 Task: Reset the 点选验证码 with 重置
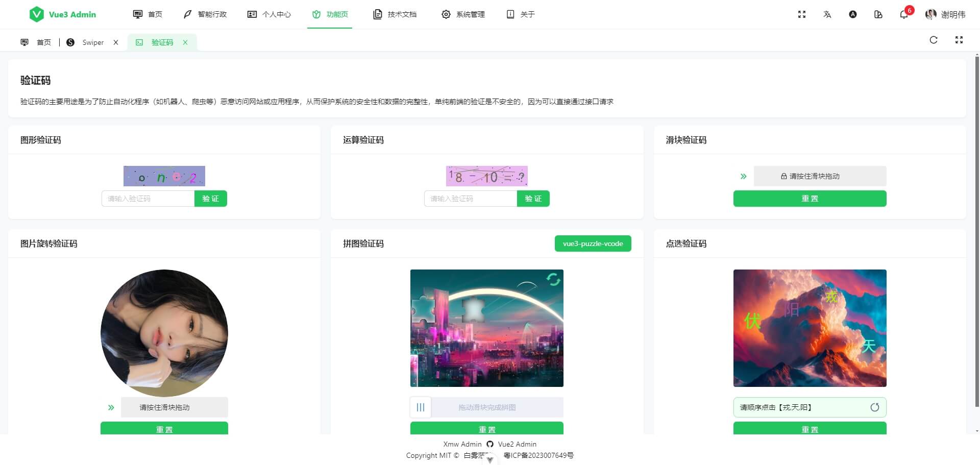click(810, 428)
